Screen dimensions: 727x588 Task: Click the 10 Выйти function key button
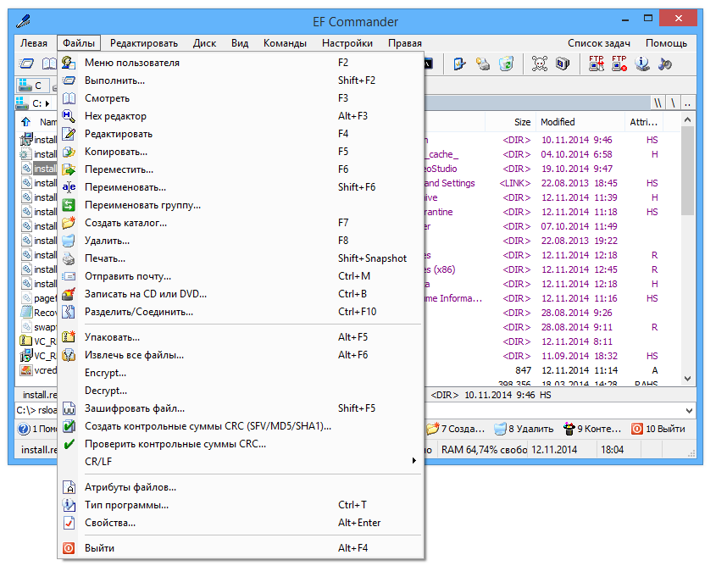pos(658,429)
